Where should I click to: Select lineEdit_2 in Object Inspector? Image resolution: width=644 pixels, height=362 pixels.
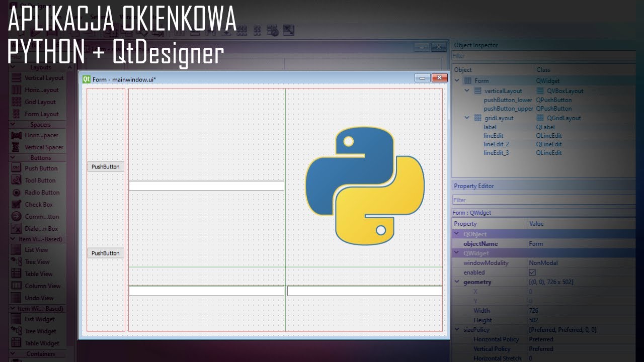click(x=497, y=144)
